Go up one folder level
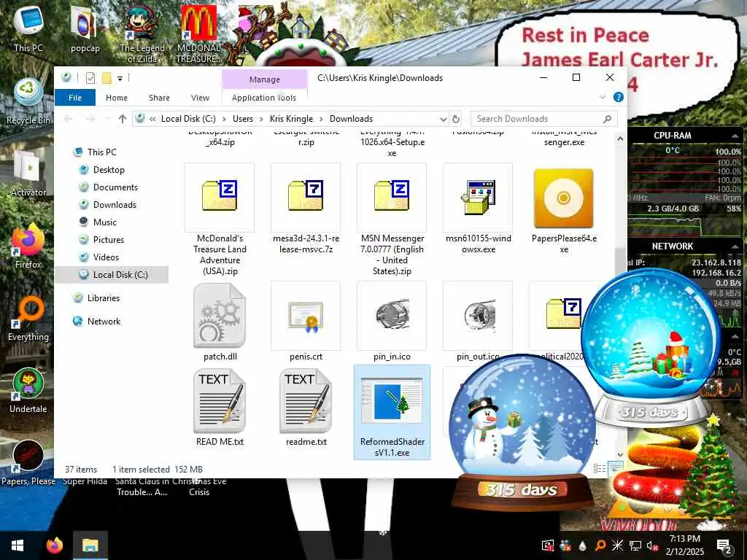747x560 pixels. 123,119
